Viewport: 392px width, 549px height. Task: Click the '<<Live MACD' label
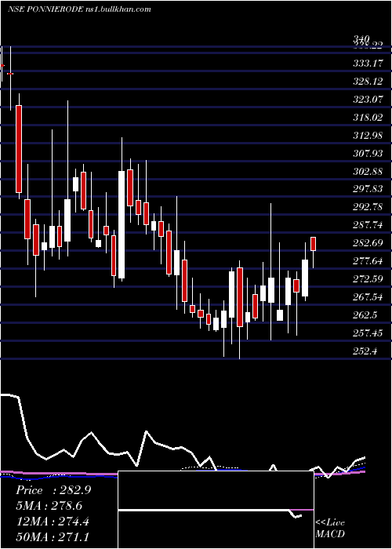click(x=330, y=529)
